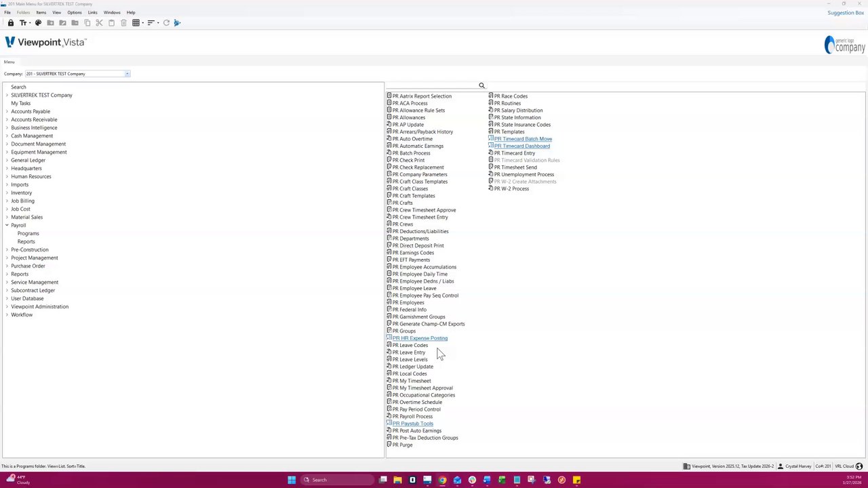Expand the General Ledger node arrow
This screenshot has width=868, height=488.
[x=7, y=160]
